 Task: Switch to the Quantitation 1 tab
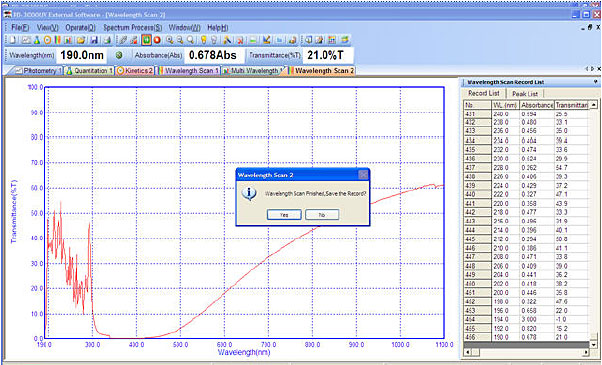coord(89,71)
